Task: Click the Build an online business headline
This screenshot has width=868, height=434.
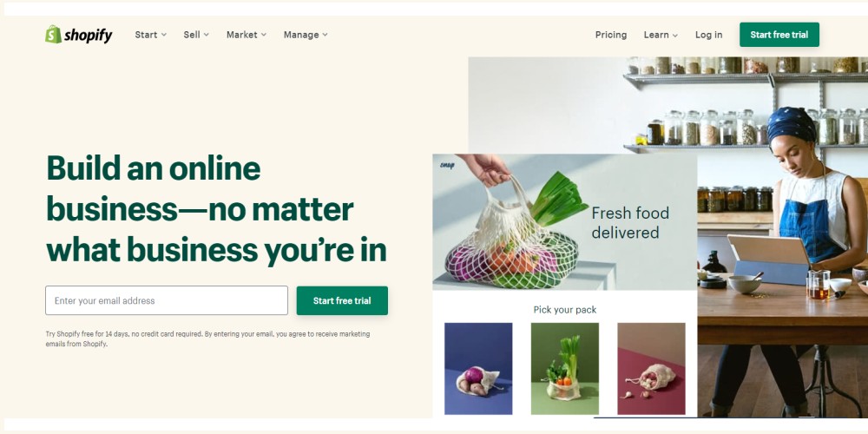Action: point(216,209)
